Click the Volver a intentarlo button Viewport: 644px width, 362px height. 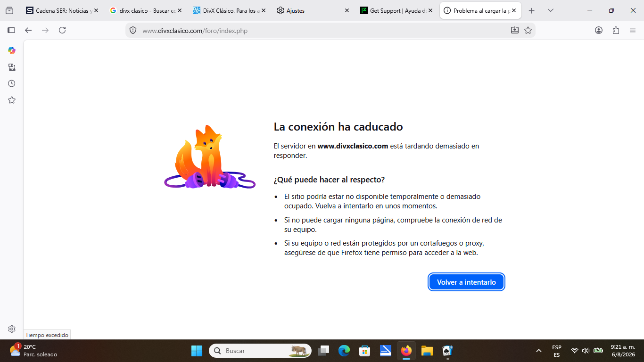(466, 282)
